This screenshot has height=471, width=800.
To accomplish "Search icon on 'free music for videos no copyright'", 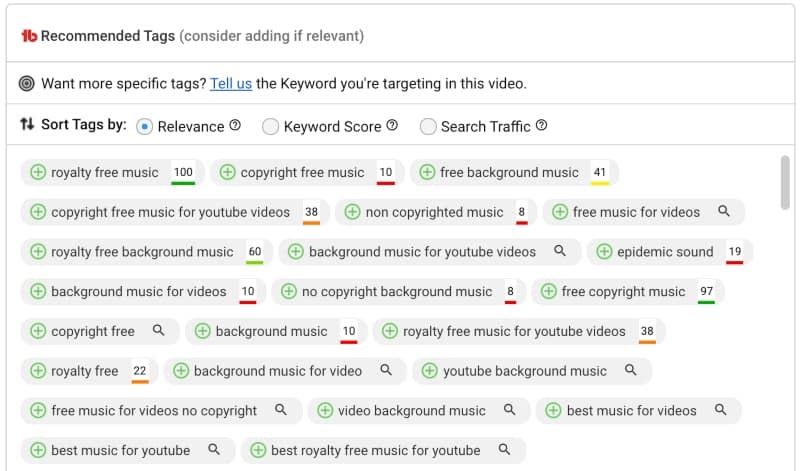I will (281, 409).
